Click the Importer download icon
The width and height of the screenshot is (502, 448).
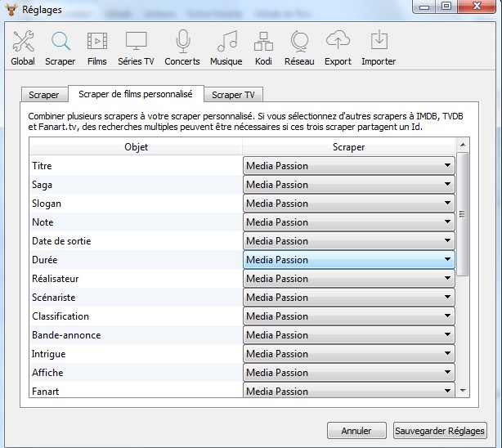coord(379,47)
